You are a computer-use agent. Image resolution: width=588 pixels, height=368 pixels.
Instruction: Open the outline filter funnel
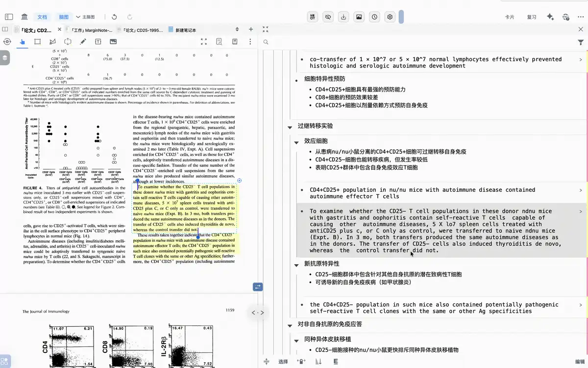(581, 43)
